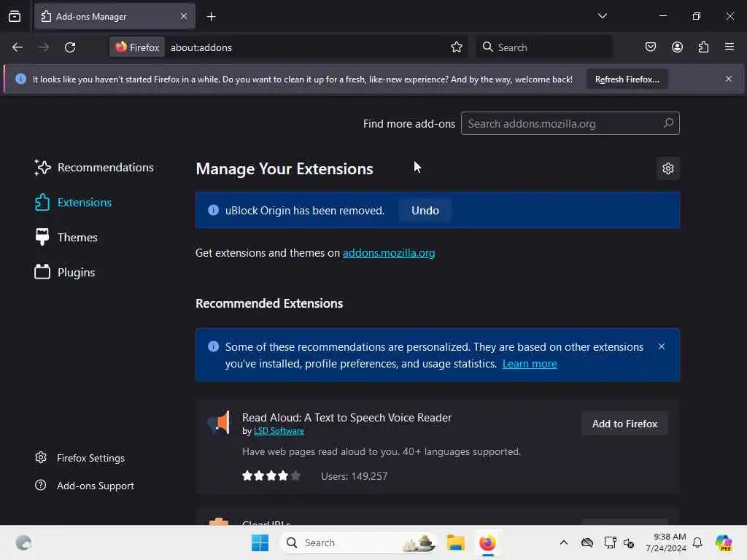Open Learn more about personalized recommendations
Image resolution: width=747 pixels, height=560 pixels.
click(530, 364)
